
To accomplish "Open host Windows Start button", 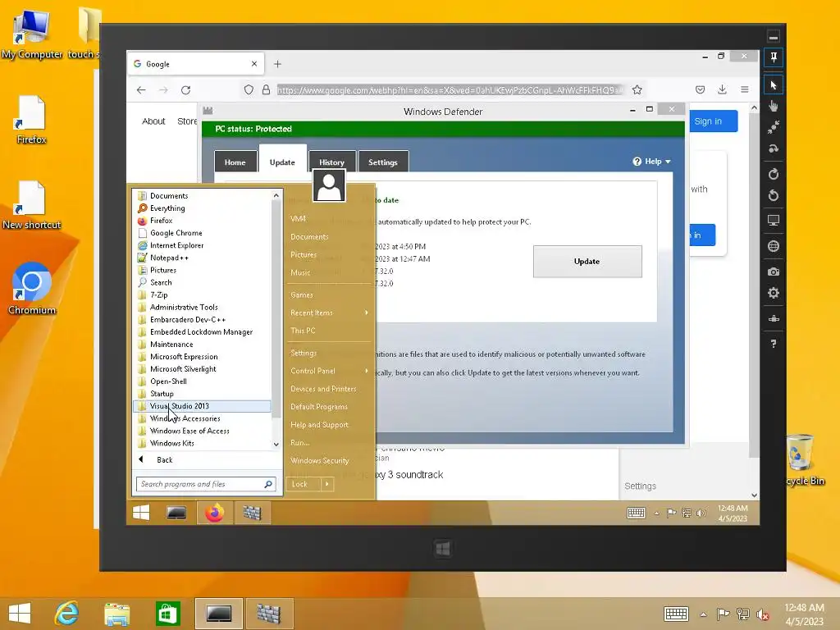I will tap(20, 614).
